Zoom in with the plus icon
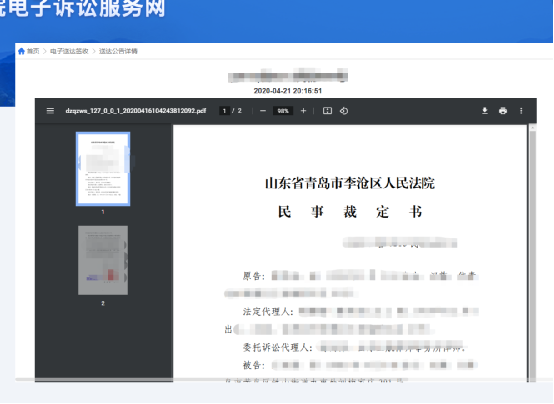Viewport: 554px width, 404px height. 303,111
